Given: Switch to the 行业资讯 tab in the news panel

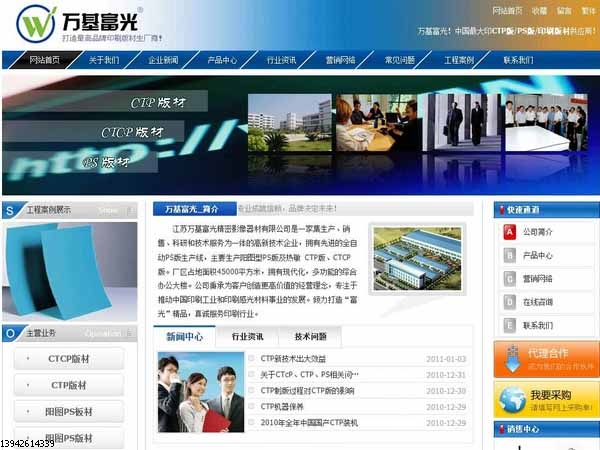Looking at the screenshot, I should tap(247, 336).
